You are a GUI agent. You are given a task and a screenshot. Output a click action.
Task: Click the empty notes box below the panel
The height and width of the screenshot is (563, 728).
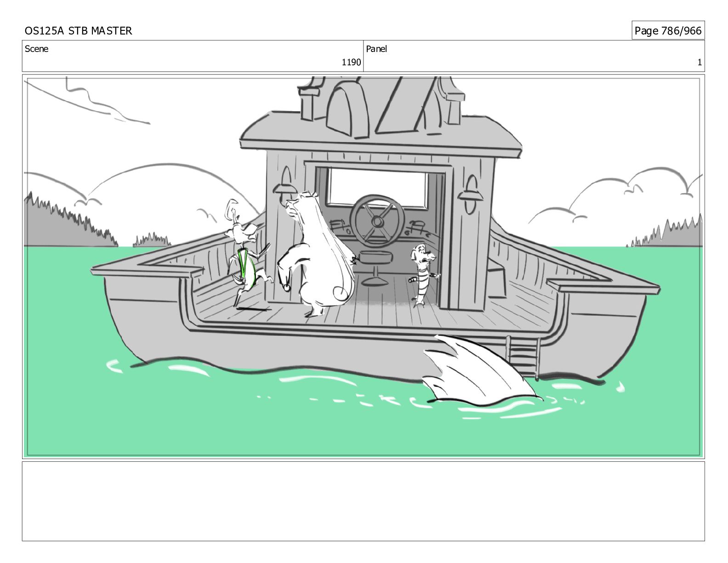tap(364, 501)
